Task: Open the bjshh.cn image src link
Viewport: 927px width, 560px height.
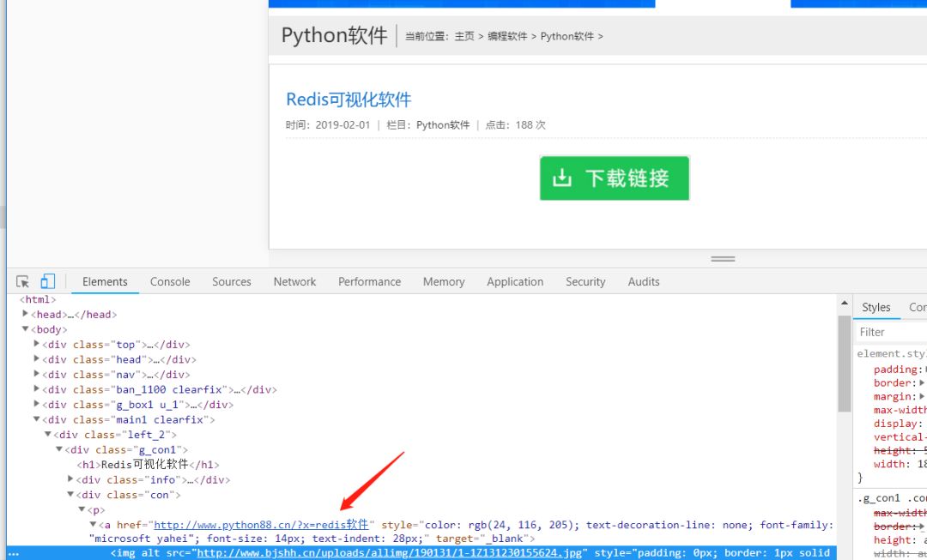Action: tap(389, 553)
